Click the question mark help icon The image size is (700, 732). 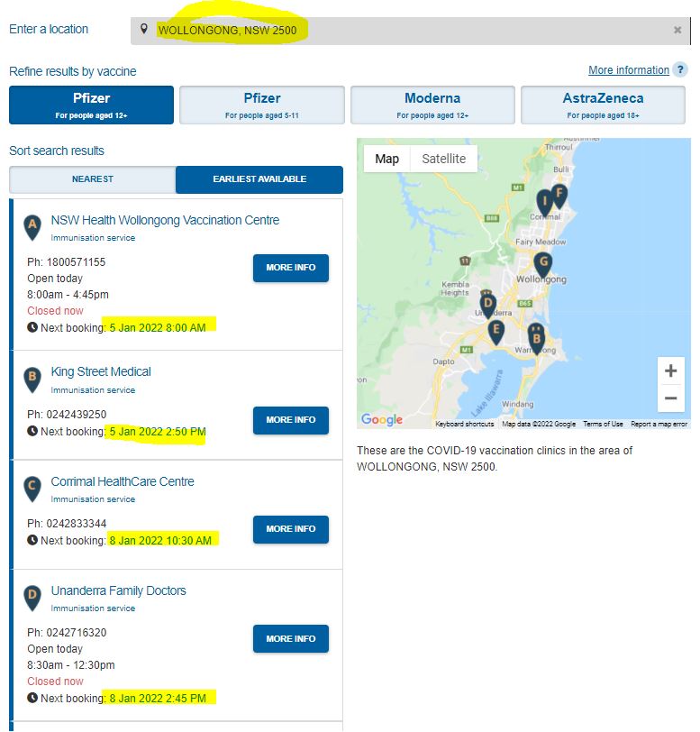coord(680,70)
